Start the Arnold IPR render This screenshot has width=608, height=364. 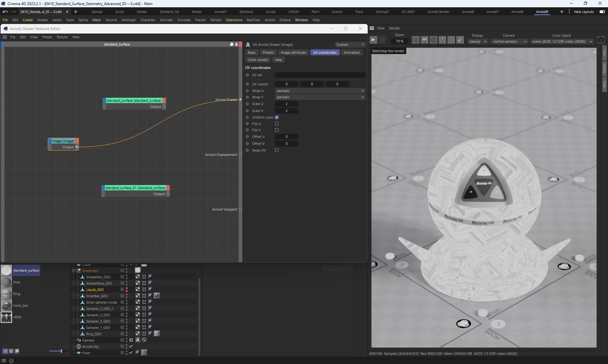373,40
